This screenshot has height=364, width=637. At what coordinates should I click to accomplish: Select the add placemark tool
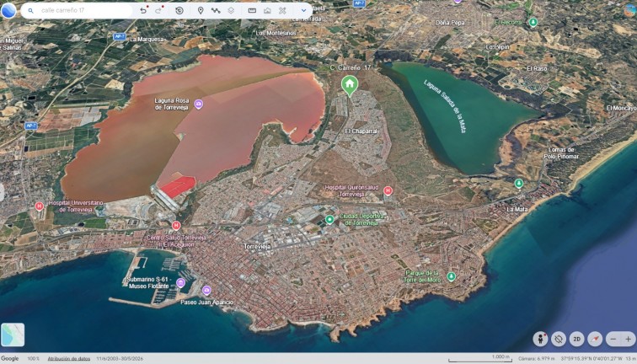201,11
